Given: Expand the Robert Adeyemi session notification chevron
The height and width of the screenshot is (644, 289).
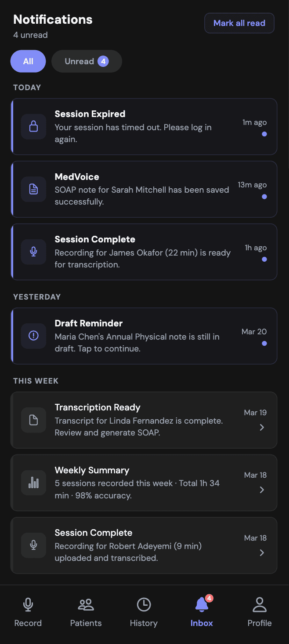Looking at the screenshot, I should [262, 553].
